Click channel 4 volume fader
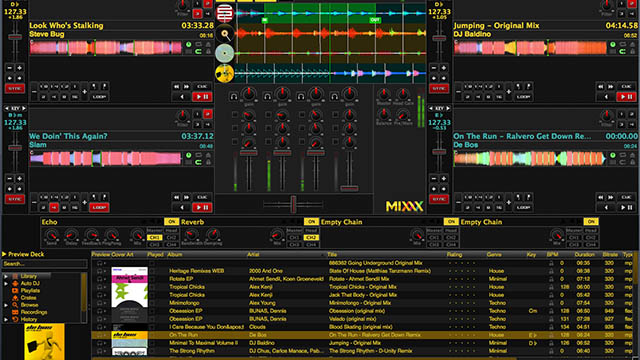640x360 pixels. click(349, 188)
